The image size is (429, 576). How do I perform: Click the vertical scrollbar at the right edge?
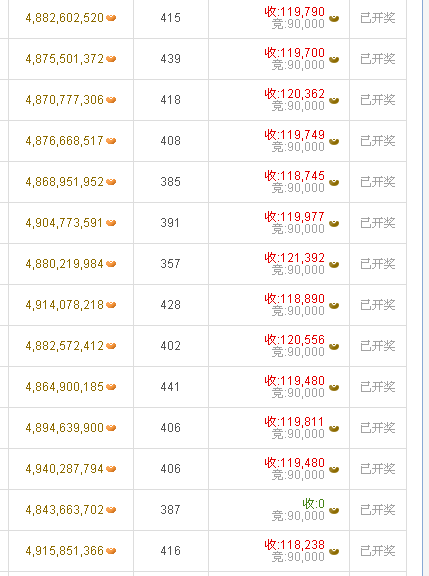coord(425,288)
